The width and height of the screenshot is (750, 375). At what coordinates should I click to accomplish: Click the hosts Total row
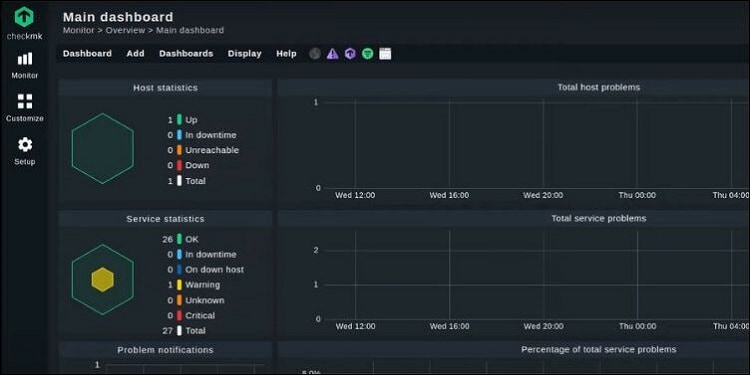coord(186,181)
